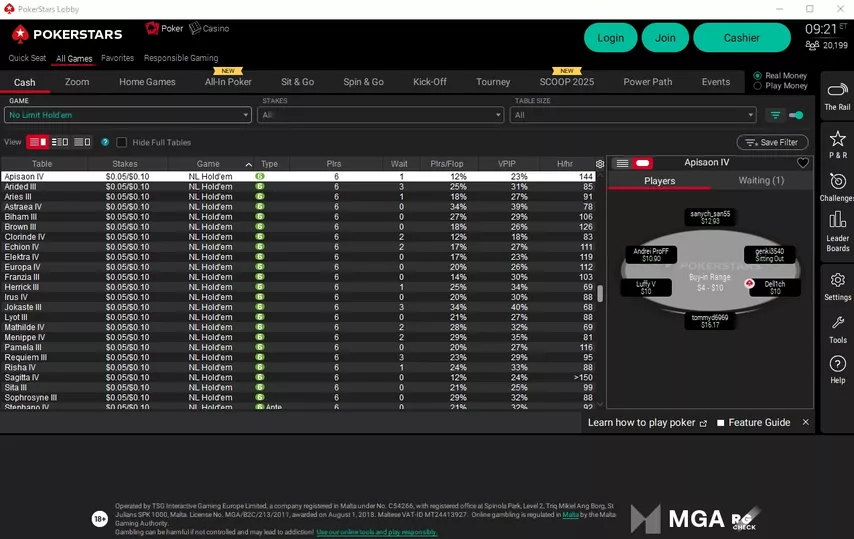The width and height of the screenshot is (854, 539).
Task: Click the table list scrollbar thumb
Action: (600, 293)
